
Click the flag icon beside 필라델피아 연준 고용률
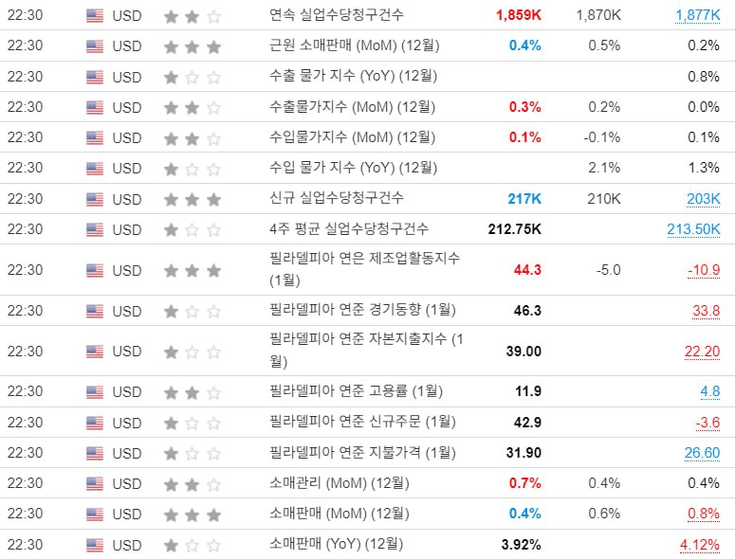[x=95, y=391]
